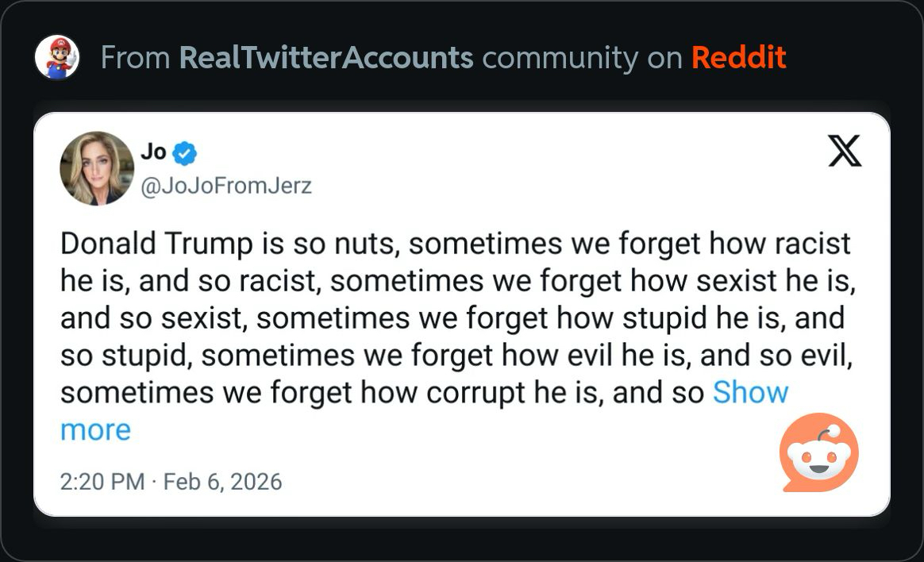
Task: Click the orange Reddit link
Action: click(738, 57)
